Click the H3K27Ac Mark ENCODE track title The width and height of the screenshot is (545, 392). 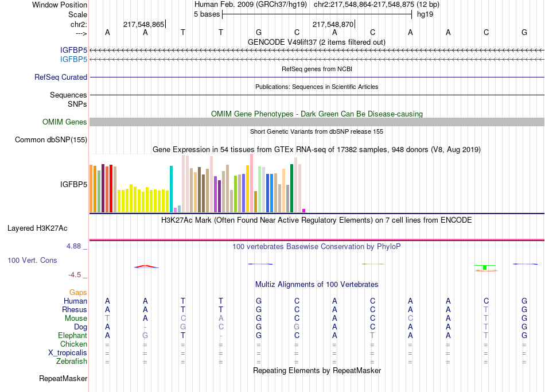pos(317,220)
